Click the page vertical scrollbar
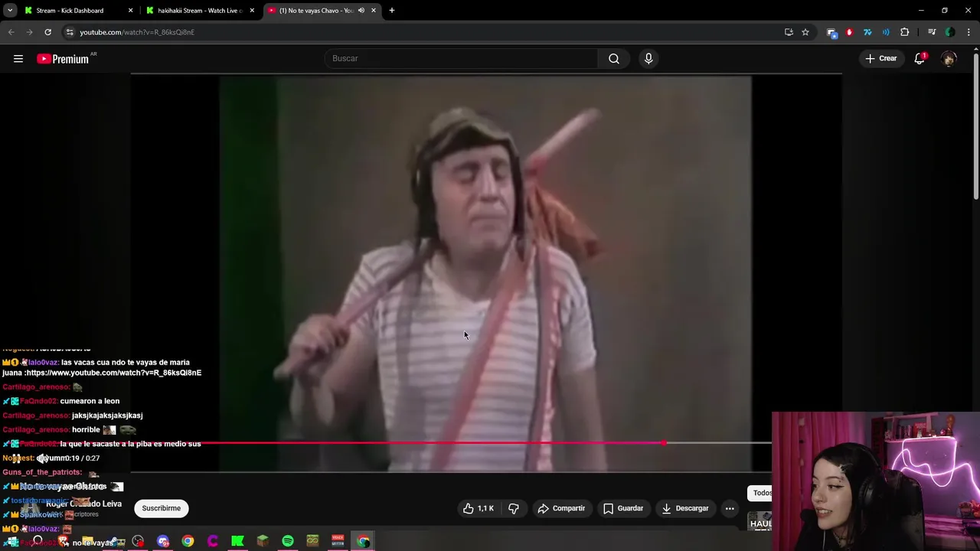This screenshot has width=980, height=551. [976, 126]
